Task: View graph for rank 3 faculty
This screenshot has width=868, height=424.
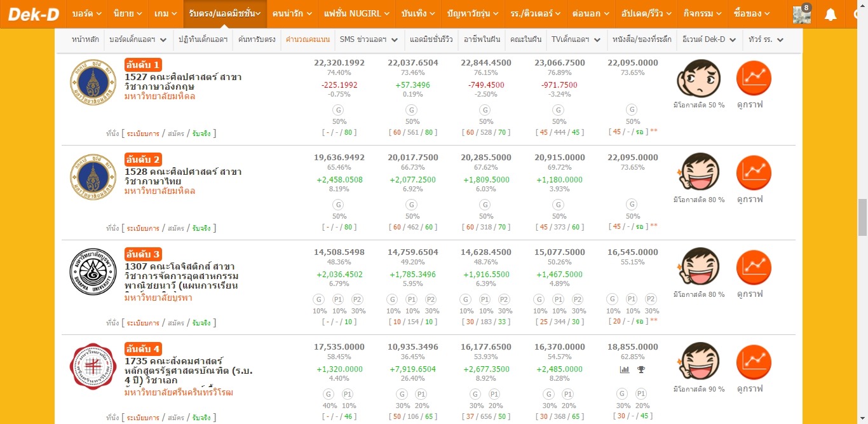Action: (754, 267)
